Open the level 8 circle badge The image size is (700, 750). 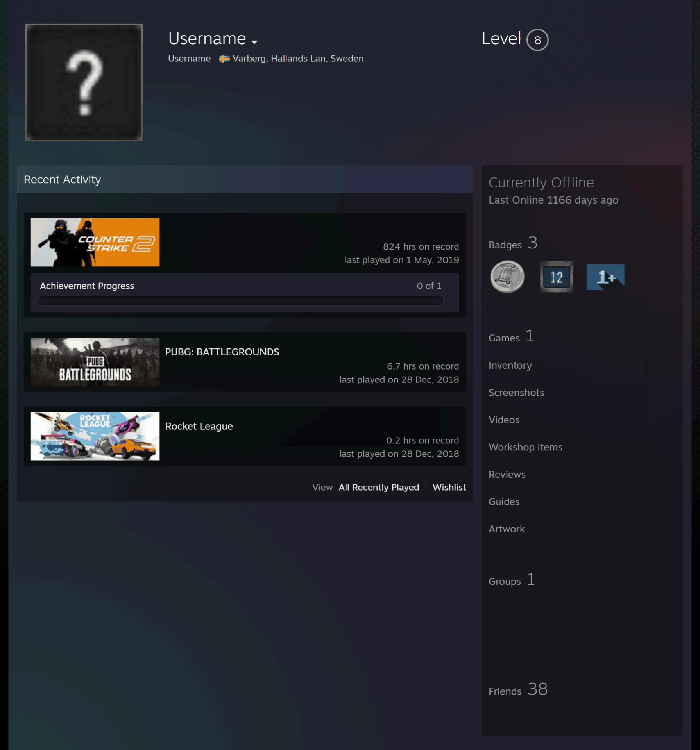click(x=537, y=40)
